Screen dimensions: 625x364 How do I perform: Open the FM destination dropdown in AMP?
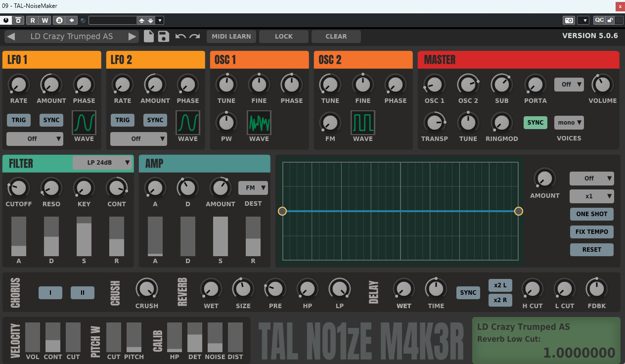click(253, 187)
